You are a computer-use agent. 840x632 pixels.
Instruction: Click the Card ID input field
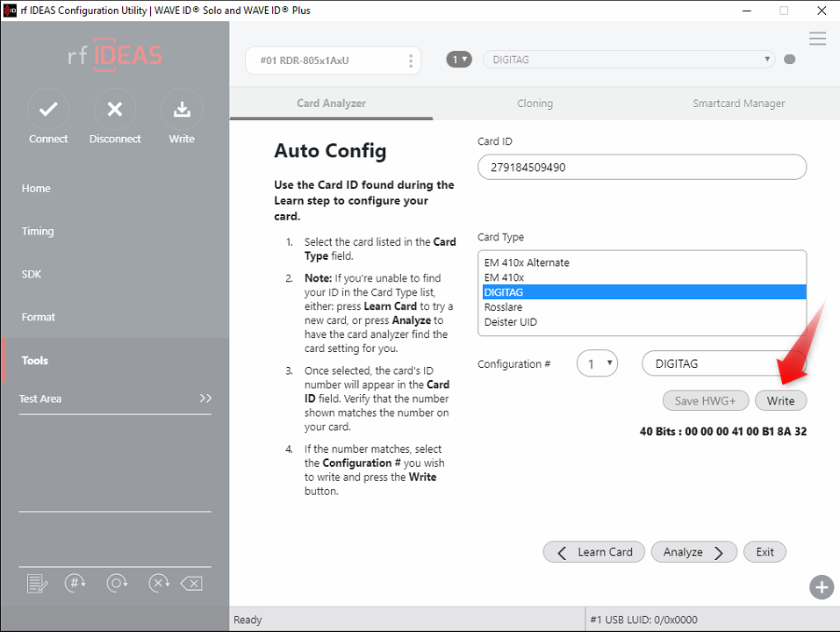(642, 167)
